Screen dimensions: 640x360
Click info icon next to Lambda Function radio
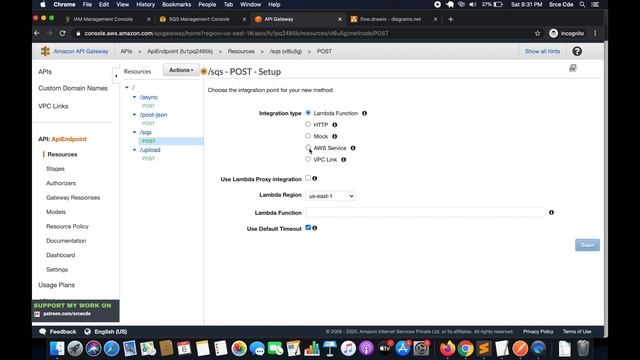point(364,113)
